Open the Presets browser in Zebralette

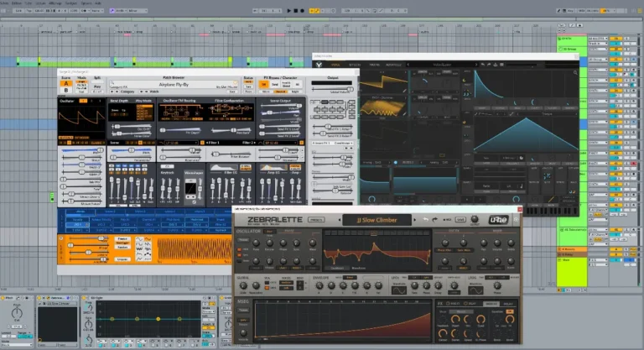click(x=316, y=220)
